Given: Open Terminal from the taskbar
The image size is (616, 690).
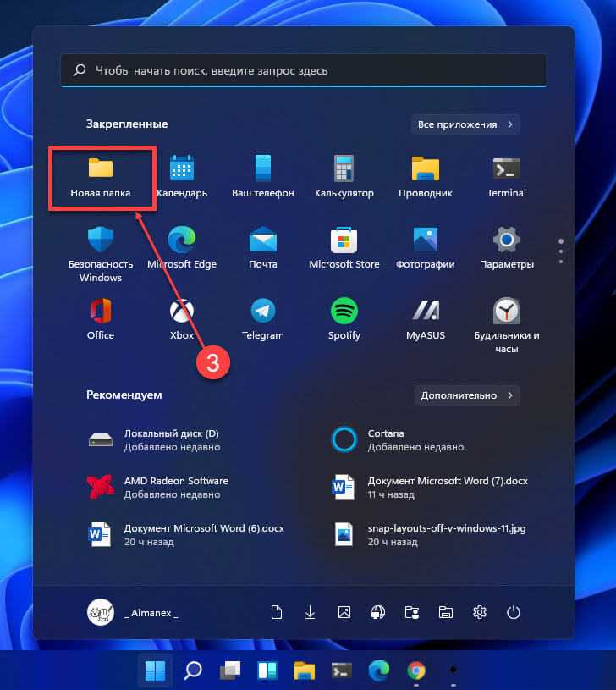Looking at the screenshot, I should 342,671.
